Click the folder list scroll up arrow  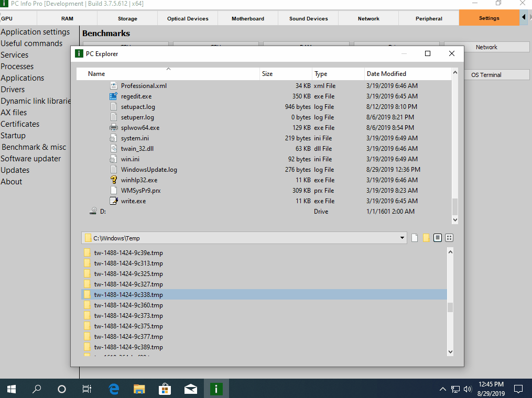click(450, 252)
